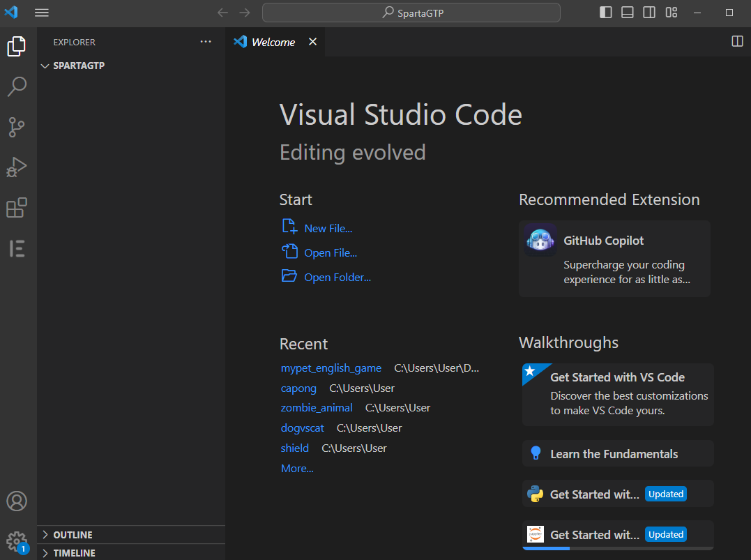Viewport: 751px width, 560px height.
Task: Open recent folder dogvscat
Action: (x=302, y=427)
